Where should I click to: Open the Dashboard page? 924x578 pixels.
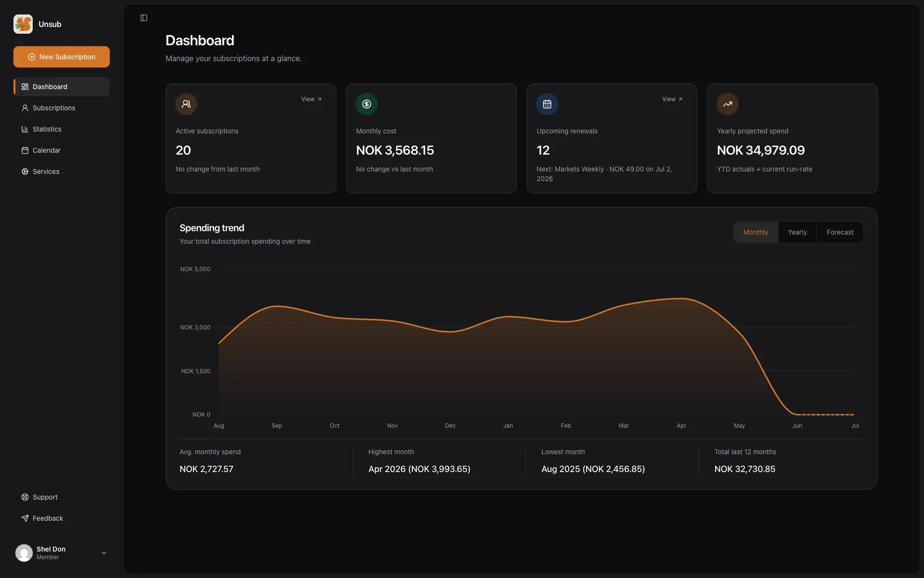click(x=62, y=87)
